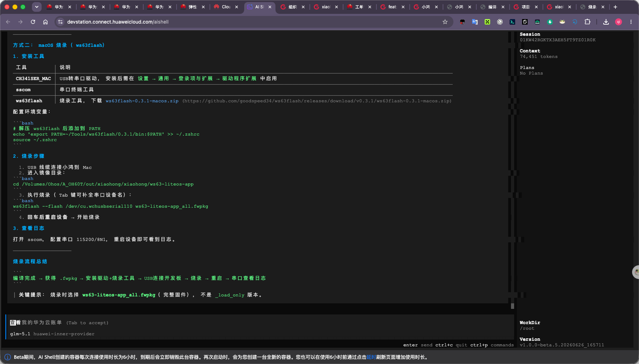Go back to the previous page

(x=8, y=22)
